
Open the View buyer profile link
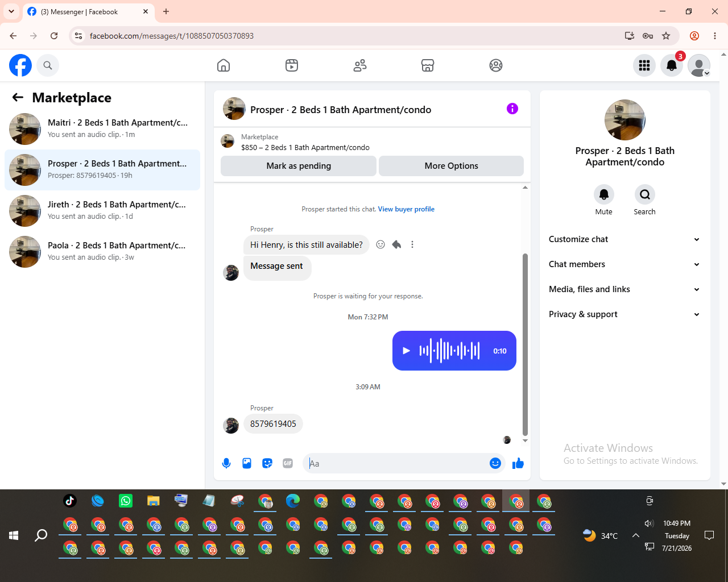coord(406,209)
